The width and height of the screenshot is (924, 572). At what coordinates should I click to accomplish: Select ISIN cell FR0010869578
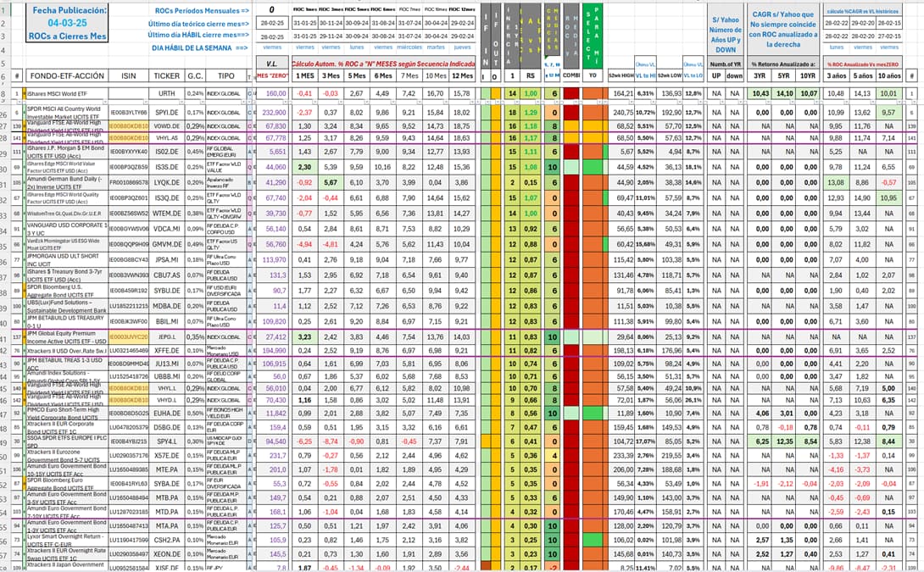point(129,182)
